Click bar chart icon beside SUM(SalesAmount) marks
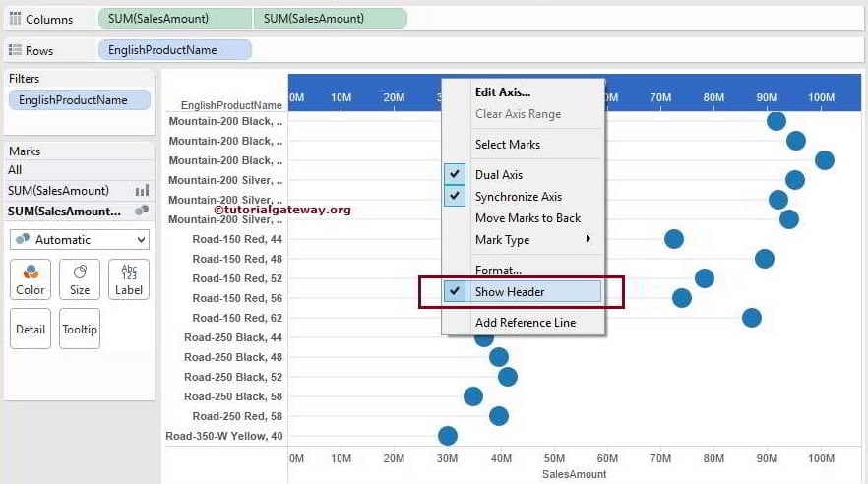 [x=143, y=191]
